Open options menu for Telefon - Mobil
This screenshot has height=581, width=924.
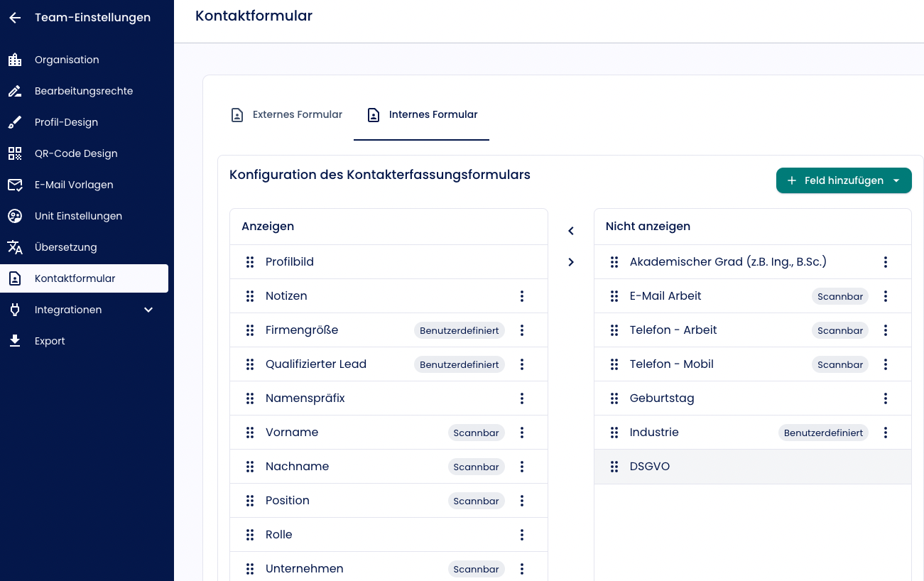(886, 364)
